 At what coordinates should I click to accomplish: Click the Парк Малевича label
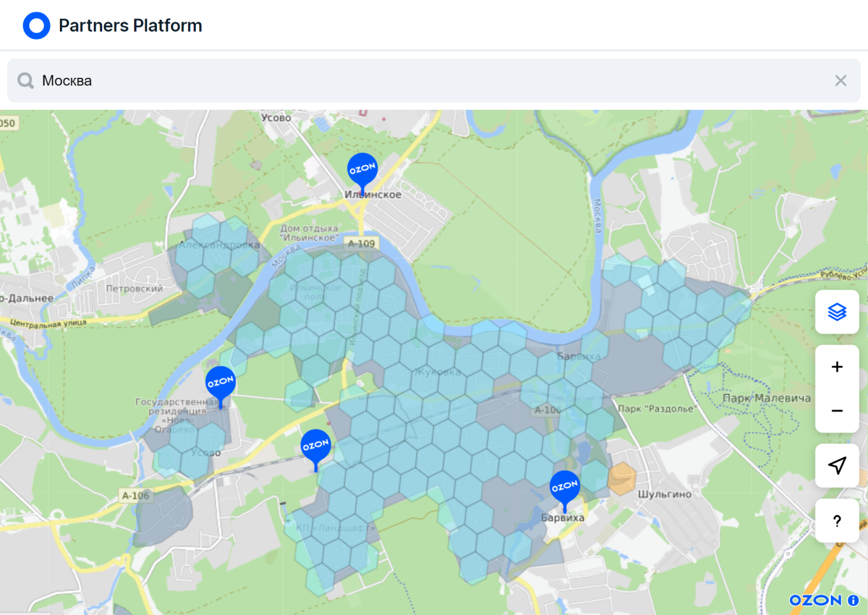pyautogui.click(x=767, y=398)
